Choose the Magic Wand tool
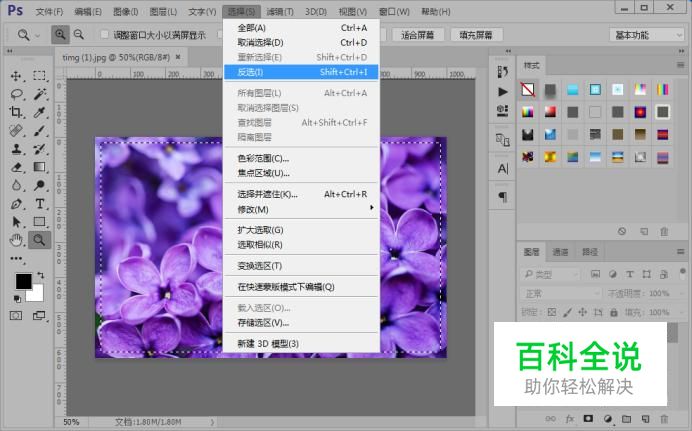 pyautogui.click(x=40, y=94)
